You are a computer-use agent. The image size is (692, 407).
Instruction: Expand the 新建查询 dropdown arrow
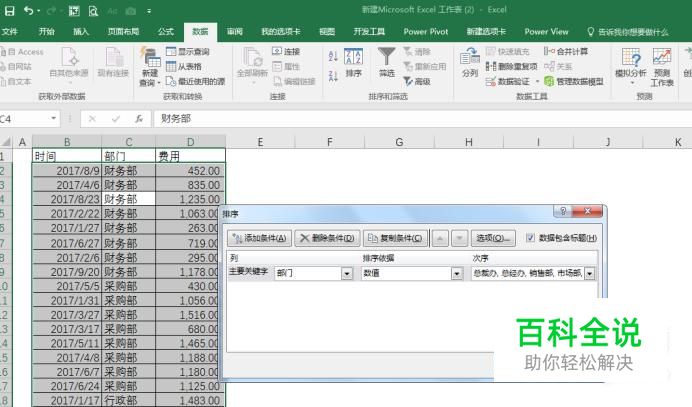pyautogui.click(x=159, y=83)
